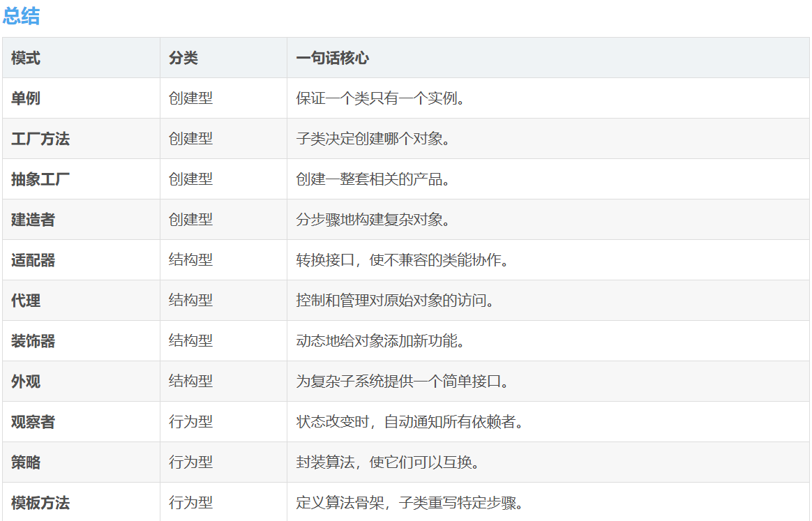Select the 装饰器 pattern name
The width and height of the screenshot is (812, 521).
(x=33, y=341)
